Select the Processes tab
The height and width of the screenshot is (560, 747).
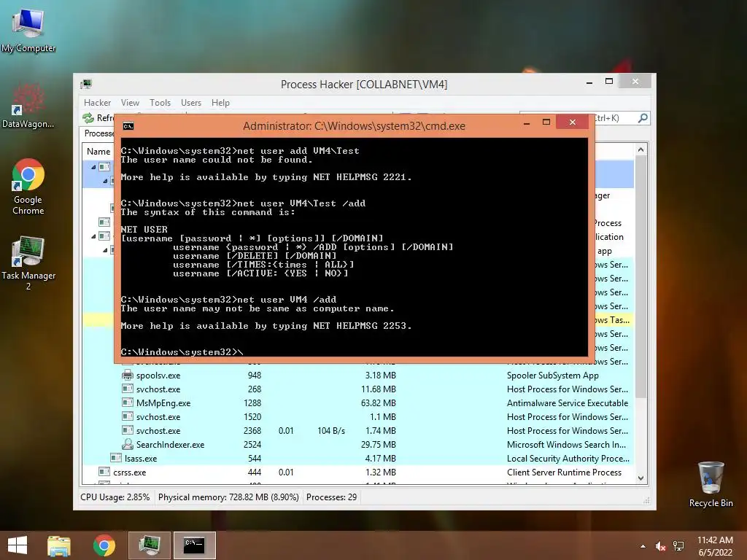coord(98,133)
